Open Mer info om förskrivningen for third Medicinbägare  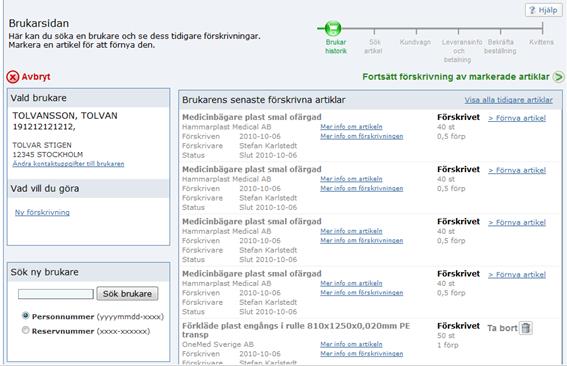pyautogui.click(x=362, y=241)
